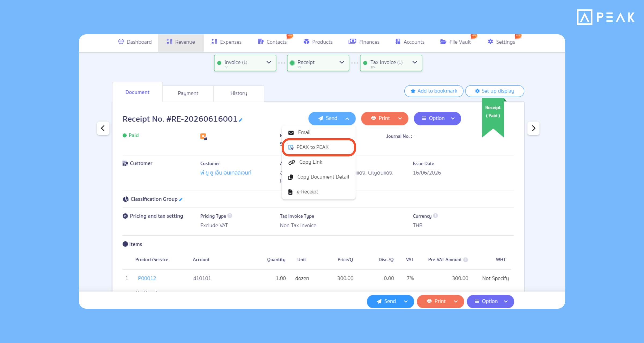
Task: Click Pricing Type help icon
Action: (230, 216)
